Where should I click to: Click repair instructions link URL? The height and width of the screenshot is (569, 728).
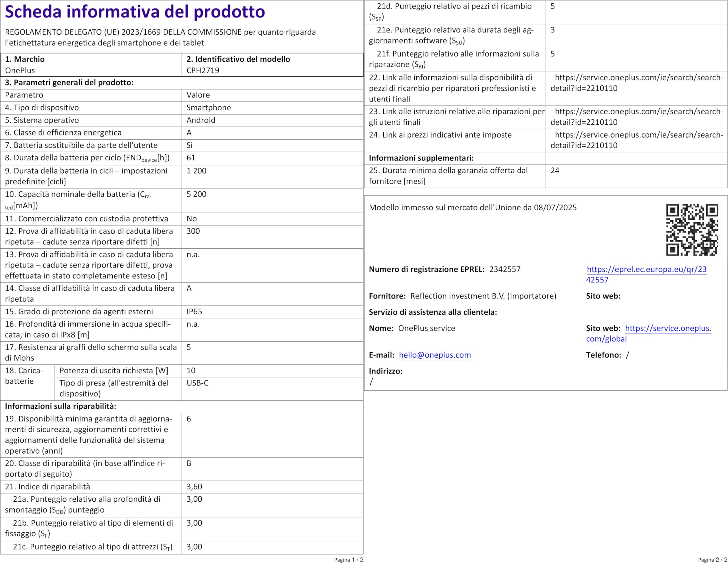tap(637, 117)
